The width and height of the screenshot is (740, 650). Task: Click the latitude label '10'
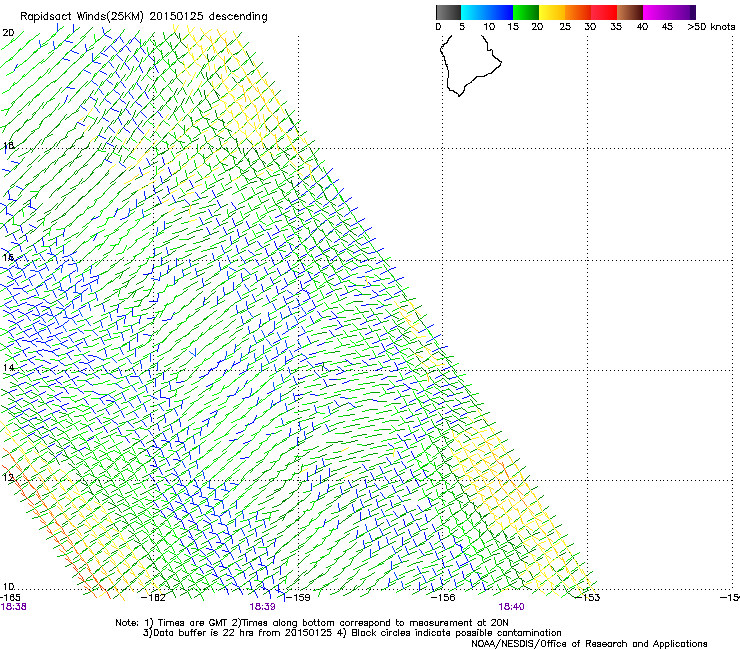(8, 587)
